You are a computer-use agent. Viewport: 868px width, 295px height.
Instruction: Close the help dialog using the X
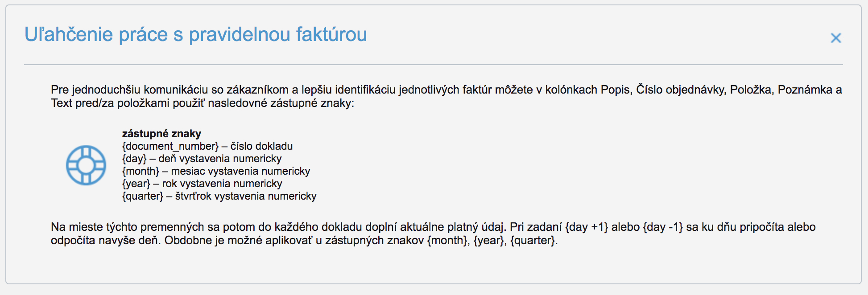point(835,38)
